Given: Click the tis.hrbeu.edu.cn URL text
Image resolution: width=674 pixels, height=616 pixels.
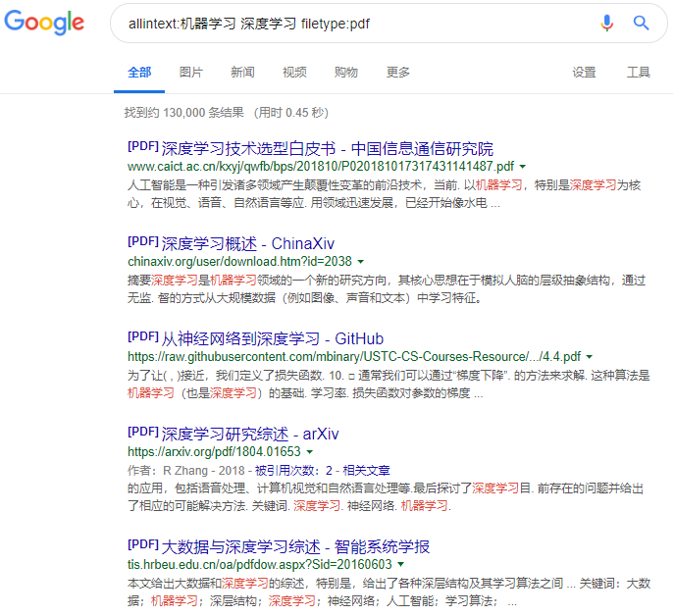Looking at the screenshot, I should 260,564.
